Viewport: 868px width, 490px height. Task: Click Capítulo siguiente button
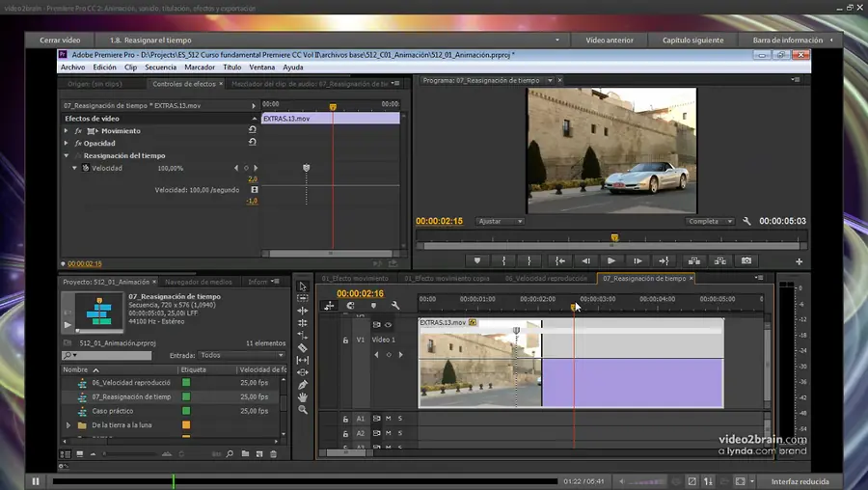pos(693,40)
